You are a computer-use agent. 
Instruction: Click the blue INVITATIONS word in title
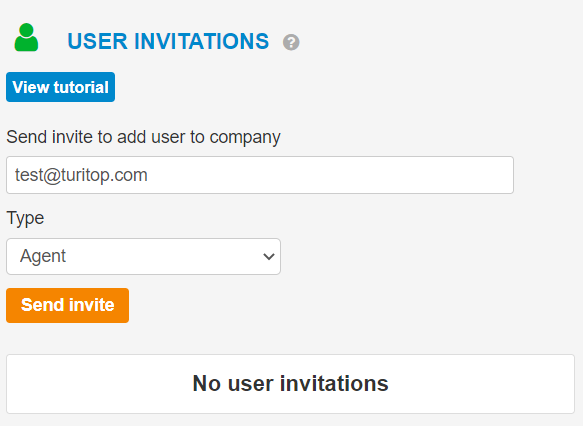201,41
